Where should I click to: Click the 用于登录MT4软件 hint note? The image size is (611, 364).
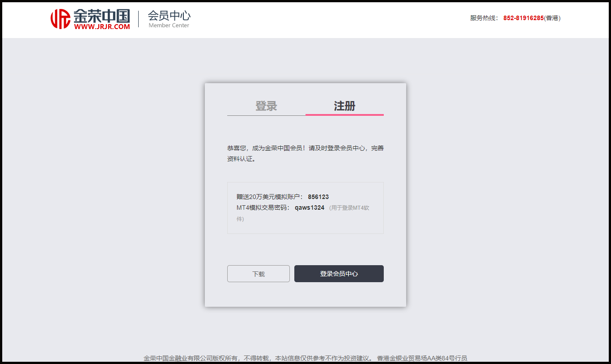click(303, 213)
